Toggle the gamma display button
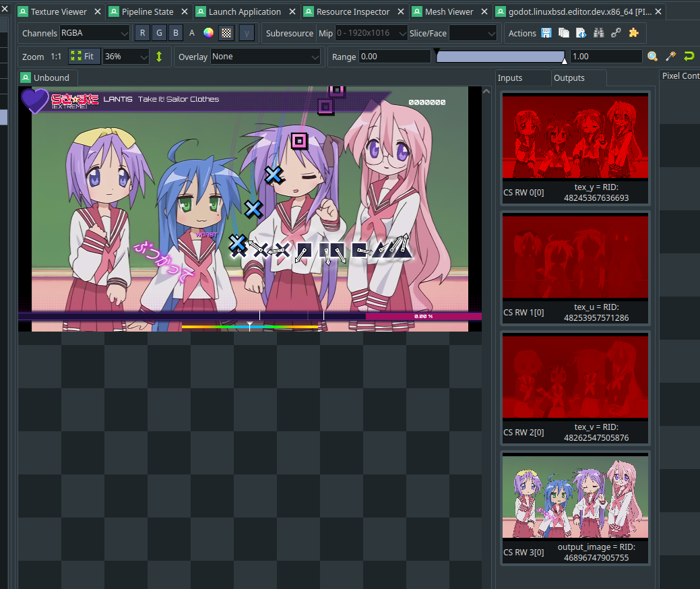Viewport: 700px width, 589px height. (247, 33)
